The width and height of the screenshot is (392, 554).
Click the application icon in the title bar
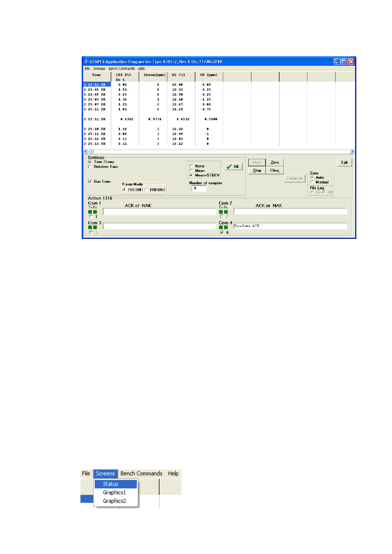click(x=86, y=62)
